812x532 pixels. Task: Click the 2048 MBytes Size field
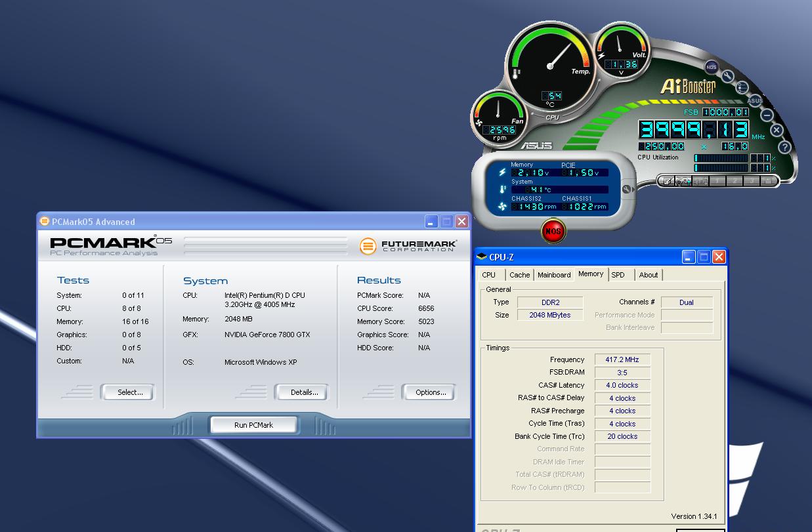tap(550, 315)
